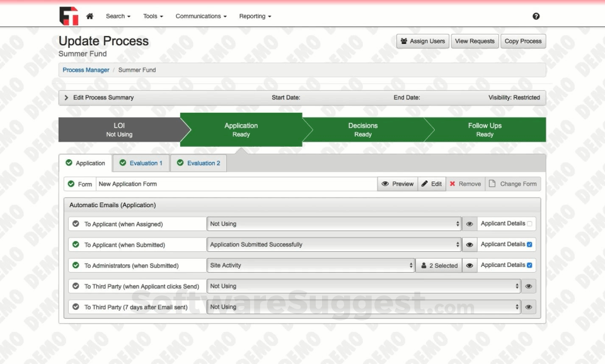The height and width of the screenshot is (364, 605).
Task: Switch to the Evaluation 2 tab
Action: (199, 163)
